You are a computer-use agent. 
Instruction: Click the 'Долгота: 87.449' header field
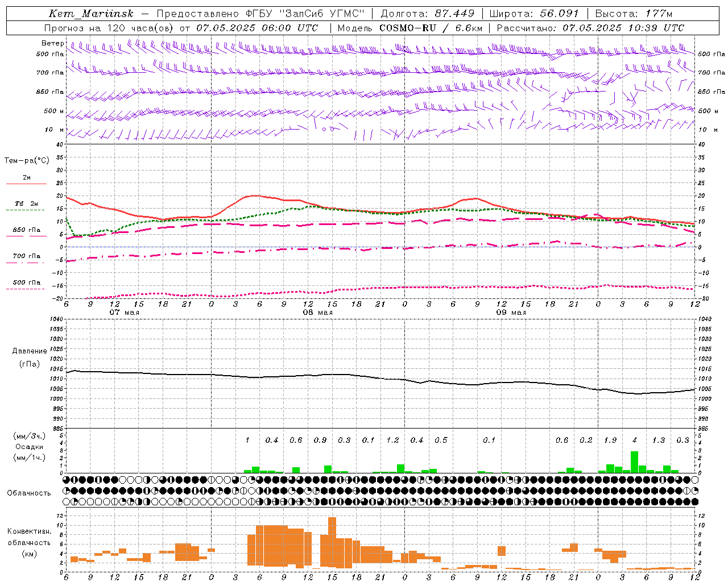tap(427, 14)
